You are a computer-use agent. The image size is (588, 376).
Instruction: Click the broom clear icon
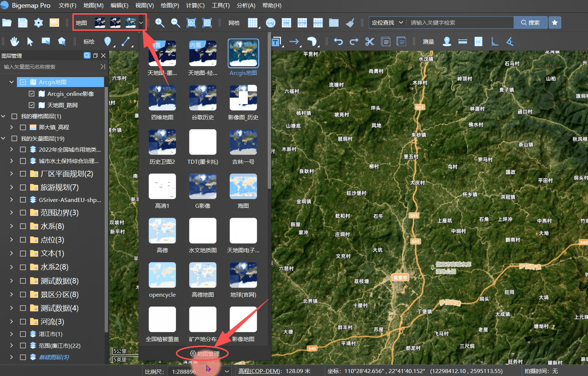pyautogui.click(x=350, y=23)
